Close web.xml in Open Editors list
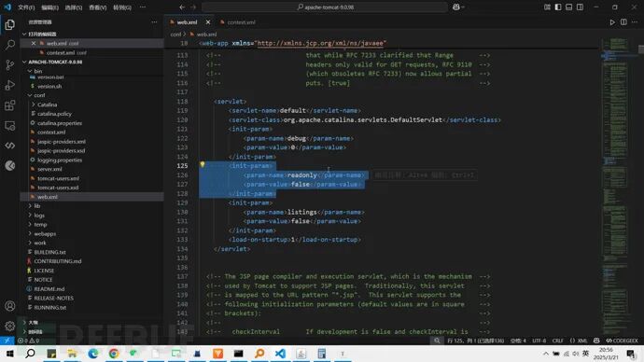 (x=34, y=43)
